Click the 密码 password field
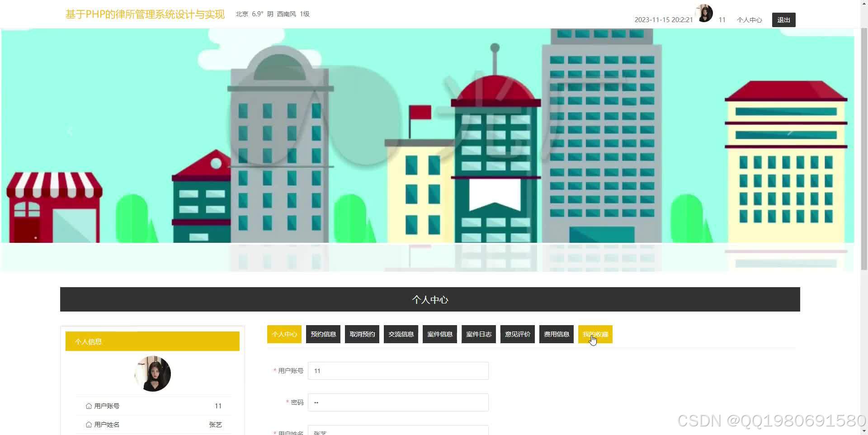 [397, 402]
